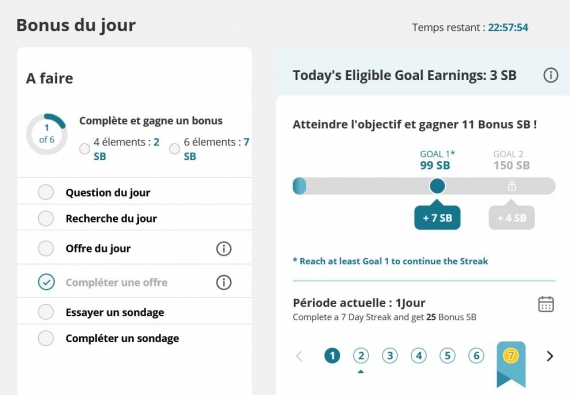Click the locked Goal 2 padlock icon
Viewport: 570px width, 395px height.
point(511,186)
